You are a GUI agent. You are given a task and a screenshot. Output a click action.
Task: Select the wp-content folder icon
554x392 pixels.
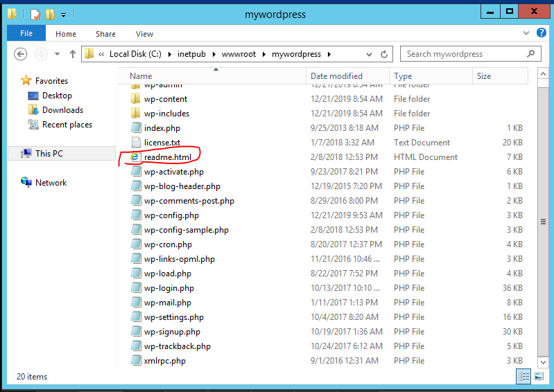point(135,99)
